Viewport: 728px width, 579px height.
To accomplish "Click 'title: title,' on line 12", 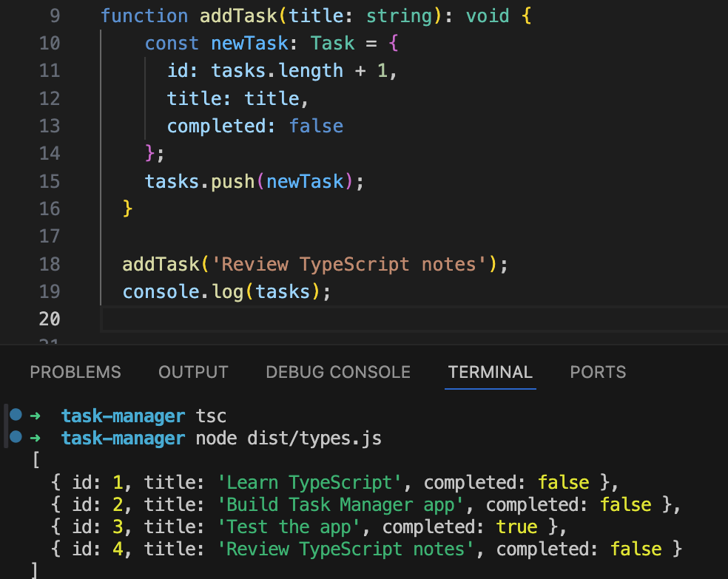I will 237,98.
